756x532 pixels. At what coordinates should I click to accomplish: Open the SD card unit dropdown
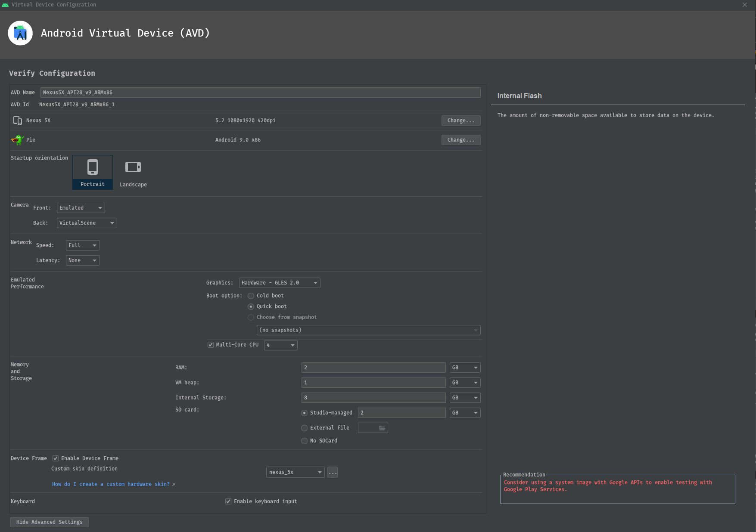point(465,413)
